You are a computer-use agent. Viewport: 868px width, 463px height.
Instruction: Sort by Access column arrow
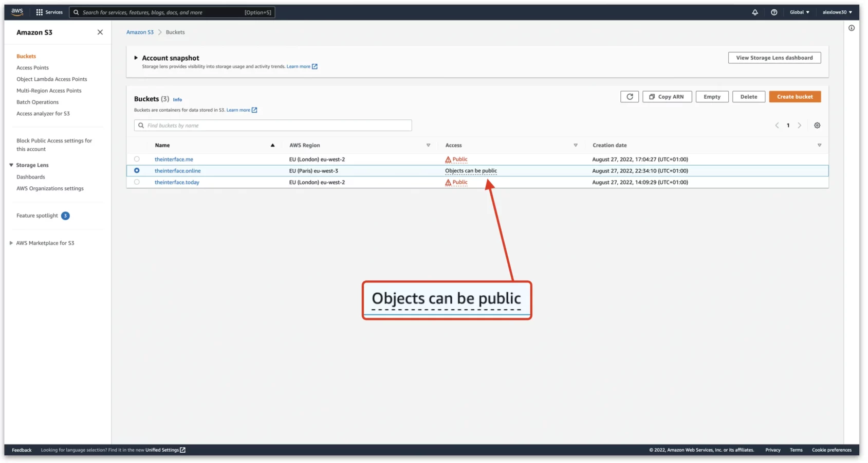tap(576, 146)
